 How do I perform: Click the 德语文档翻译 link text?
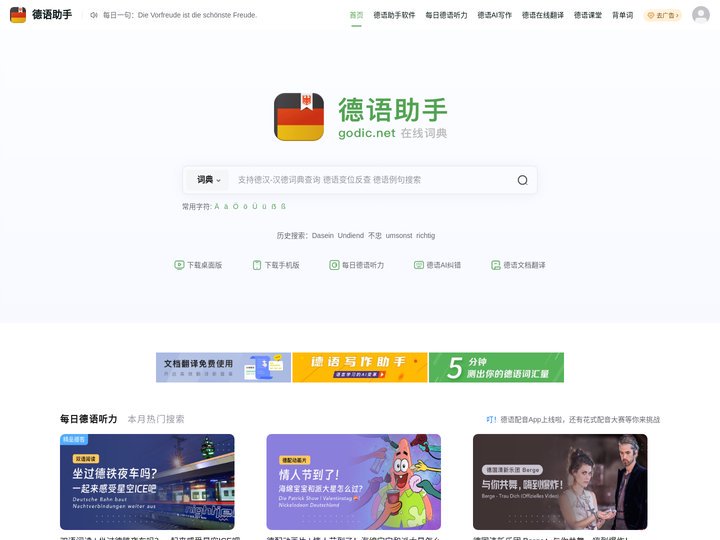tap(524, 265)
